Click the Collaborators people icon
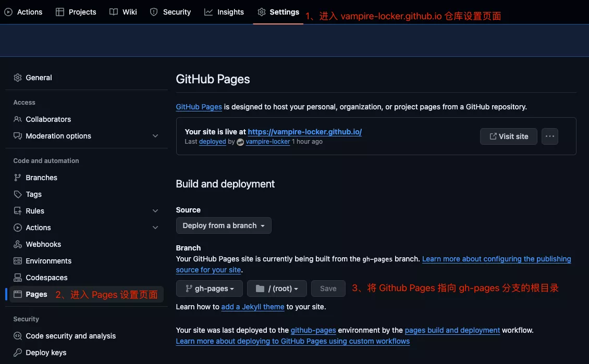This screenshot has width=589, height=364. (x=18, y=119)
